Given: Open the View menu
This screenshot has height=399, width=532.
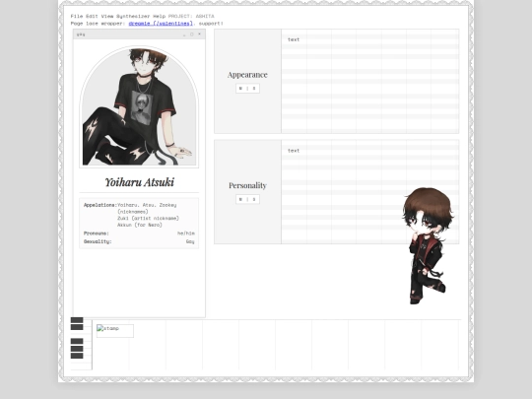Looking at the screenshot, I should pyautogui.click(x=107, y=16).
